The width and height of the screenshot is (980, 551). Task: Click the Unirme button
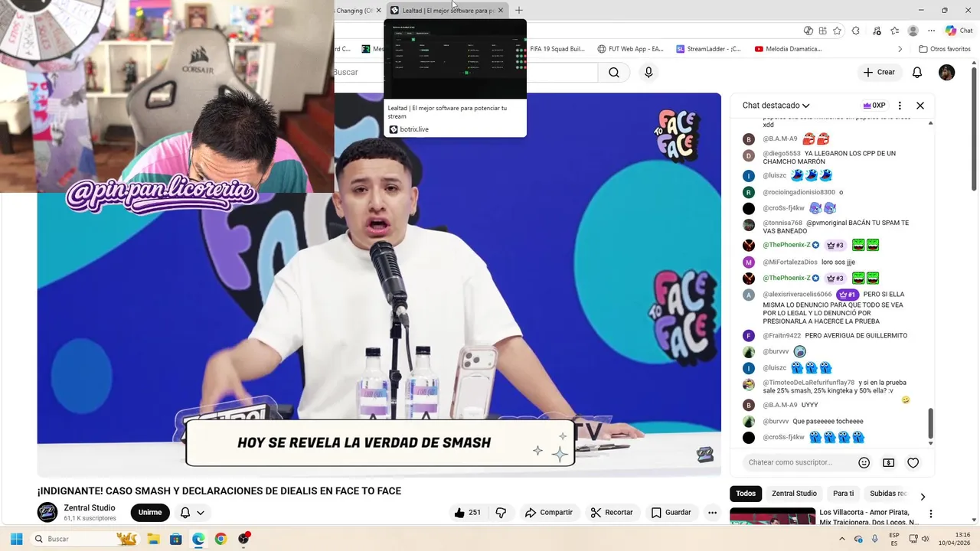pos(150,513)
